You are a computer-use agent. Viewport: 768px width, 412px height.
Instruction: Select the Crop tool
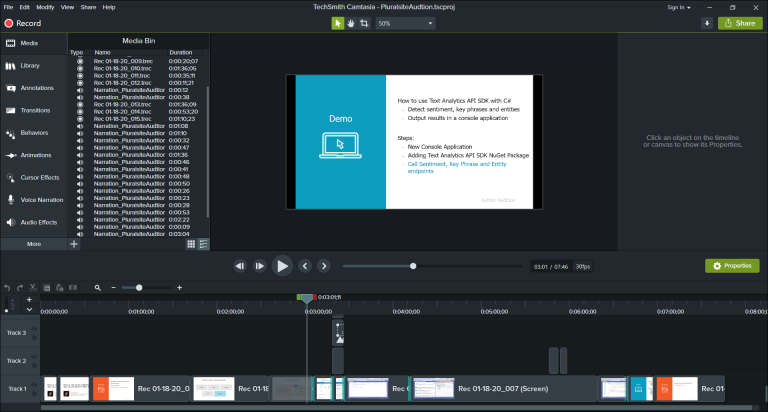[x=364, y=23]
